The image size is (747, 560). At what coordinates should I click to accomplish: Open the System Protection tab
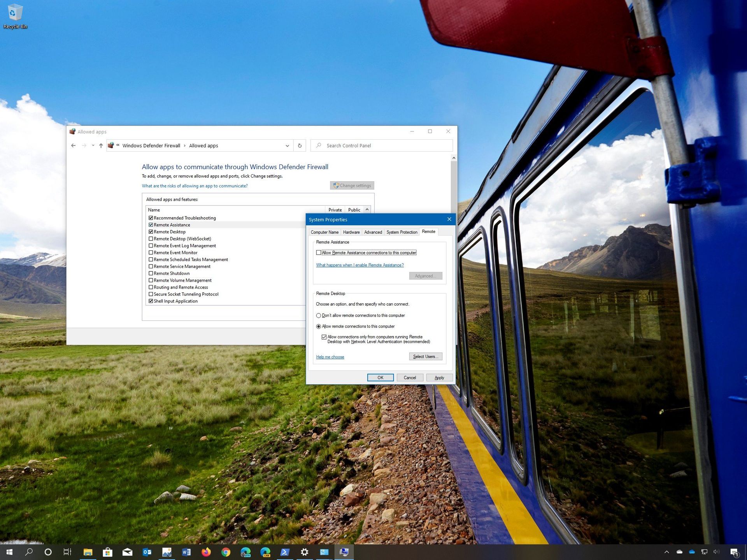click(x=402, y=232)
